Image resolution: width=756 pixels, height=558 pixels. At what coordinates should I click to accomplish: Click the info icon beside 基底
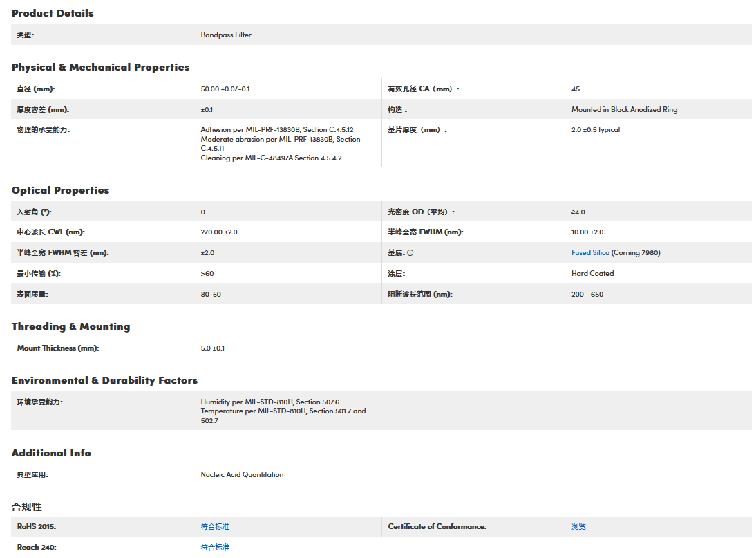pos(410,253)
